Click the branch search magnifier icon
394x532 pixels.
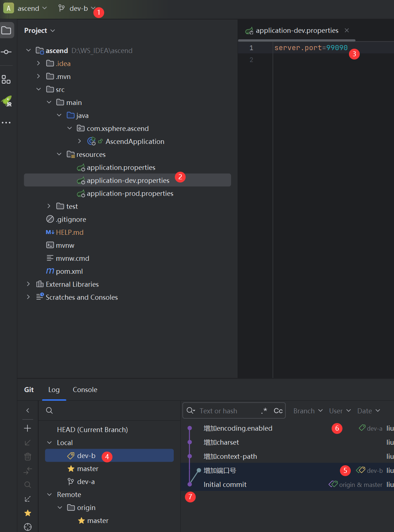click(x=49, y=410)
